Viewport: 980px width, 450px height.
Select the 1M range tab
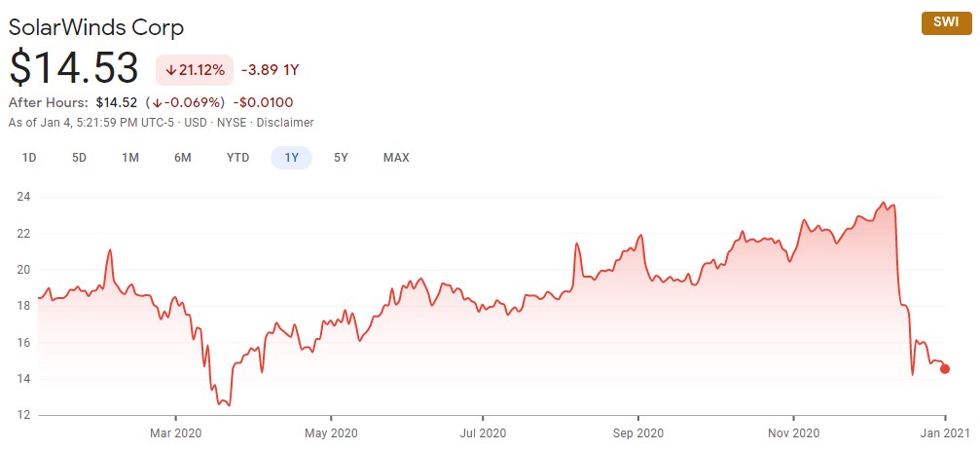pos(130,158)
